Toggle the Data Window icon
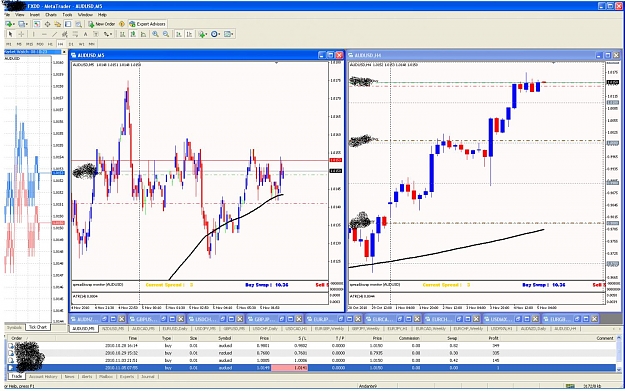 click(x=47, y=24)
